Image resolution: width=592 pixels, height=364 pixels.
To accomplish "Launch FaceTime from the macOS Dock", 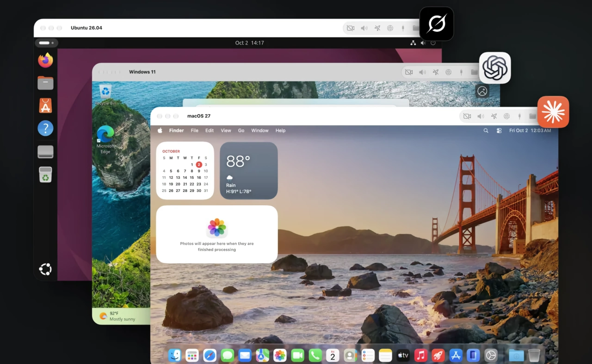I will click(297, 355).
